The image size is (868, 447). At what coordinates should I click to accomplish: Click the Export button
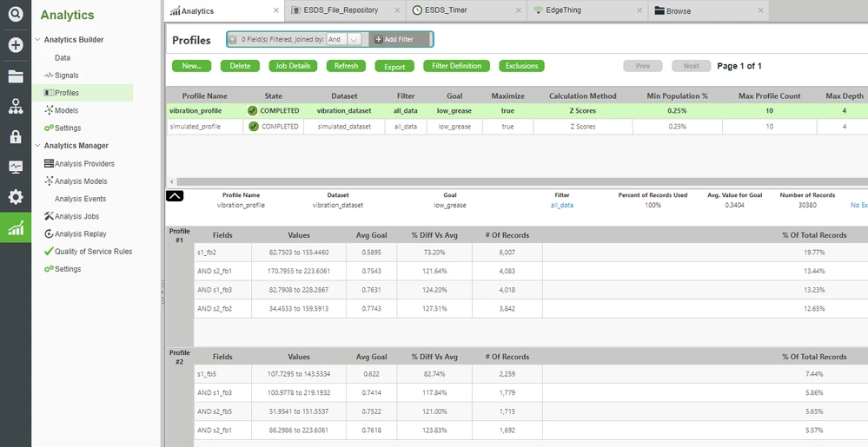click(394, 66)
